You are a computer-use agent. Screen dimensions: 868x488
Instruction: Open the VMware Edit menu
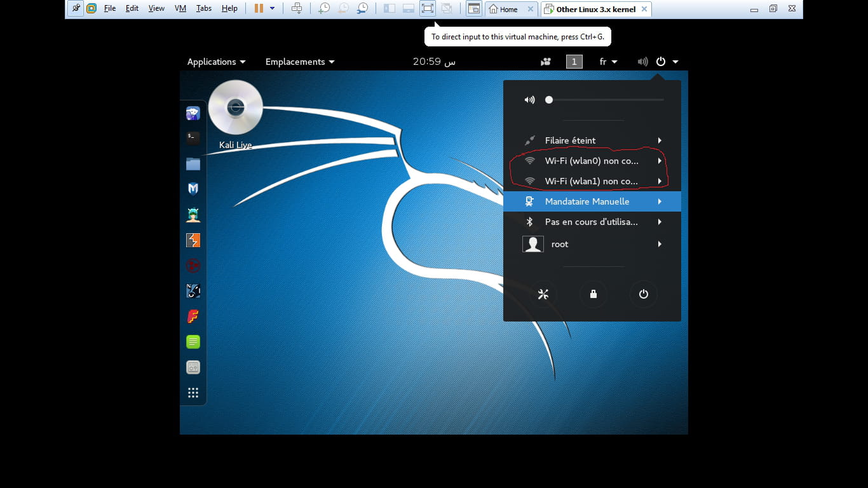point(132,8)
